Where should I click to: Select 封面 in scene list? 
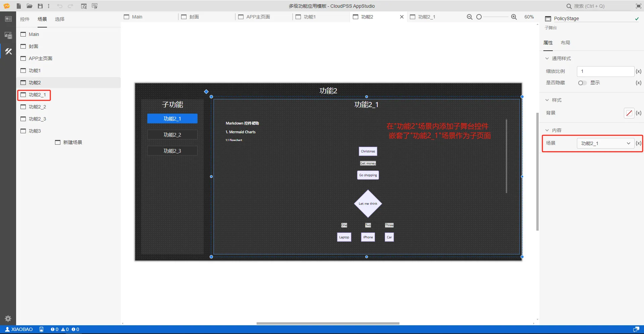coord(68,46)
